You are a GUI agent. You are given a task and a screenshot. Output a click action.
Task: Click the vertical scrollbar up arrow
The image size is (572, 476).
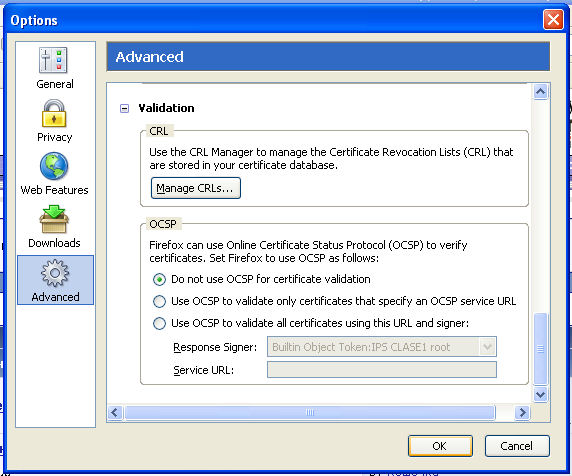540,92
